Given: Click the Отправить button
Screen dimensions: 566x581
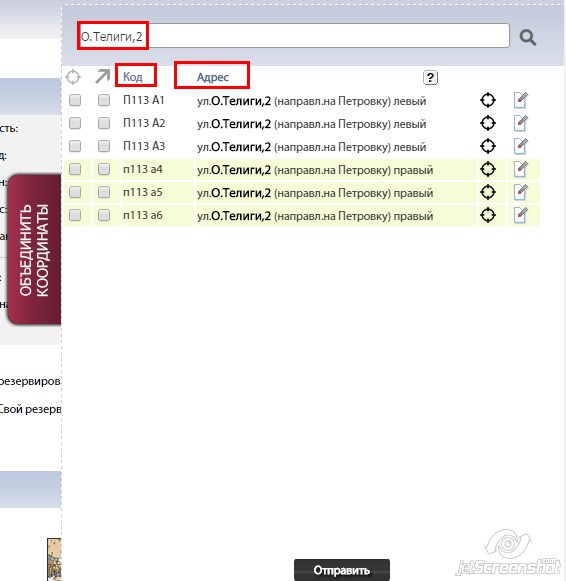Looking at the screenshot, I should [x=342, y=570].
